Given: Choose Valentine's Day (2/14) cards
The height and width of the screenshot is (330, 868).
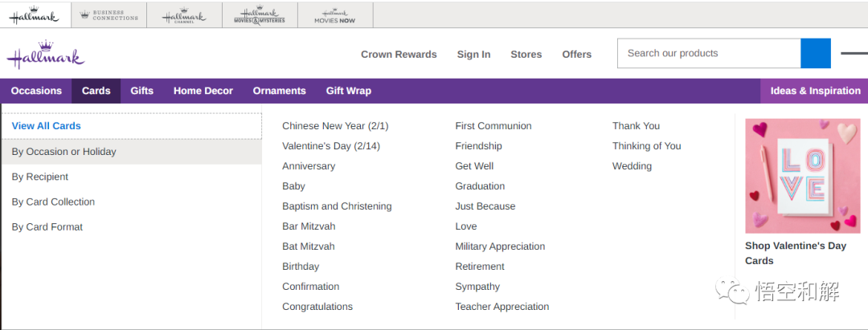Looking at the screenshot, I should tap(330, 146).
